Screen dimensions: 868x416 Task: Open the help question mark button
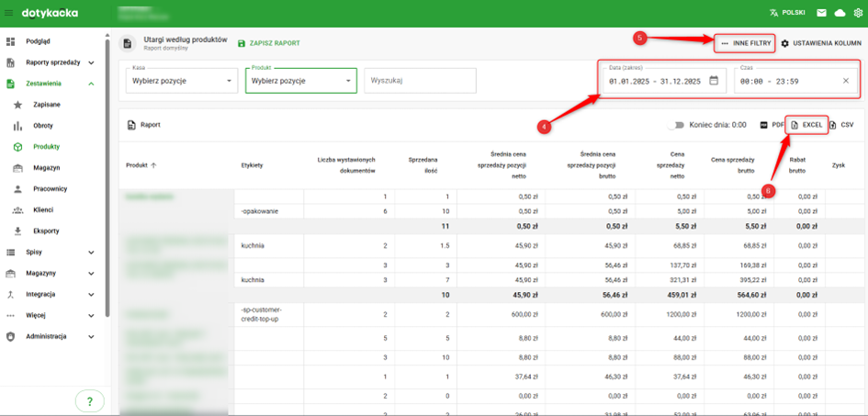[x=90, y=401]
